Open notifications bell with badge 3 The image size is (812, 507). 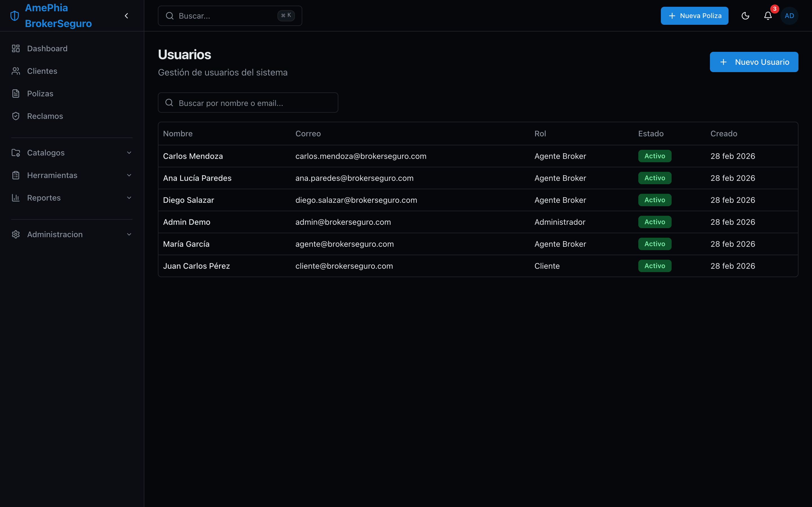pyautogui.click(x=768, y=16)
